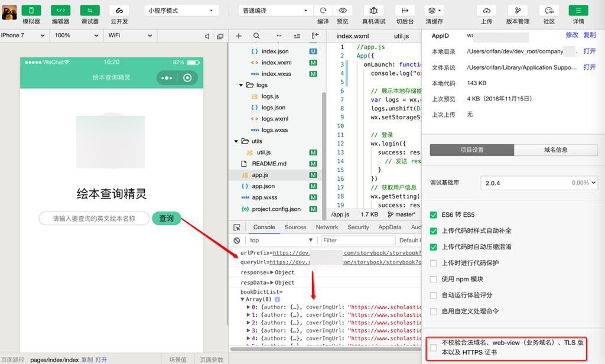This screenshot has height=364, width=605.
Task: Toggle the debugger (调试器) panel button
Action: (90, 11)
